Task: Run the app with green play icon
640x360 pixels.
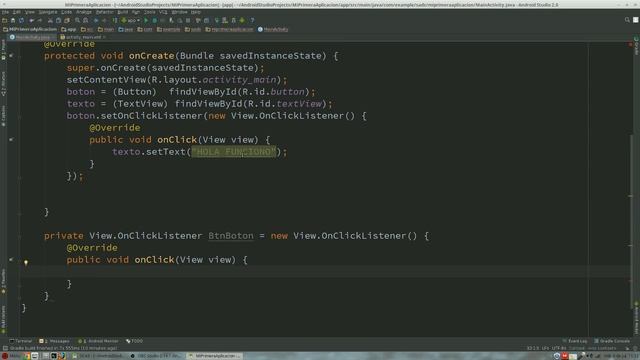Action: pyautogui.click(x=146, y=20)
